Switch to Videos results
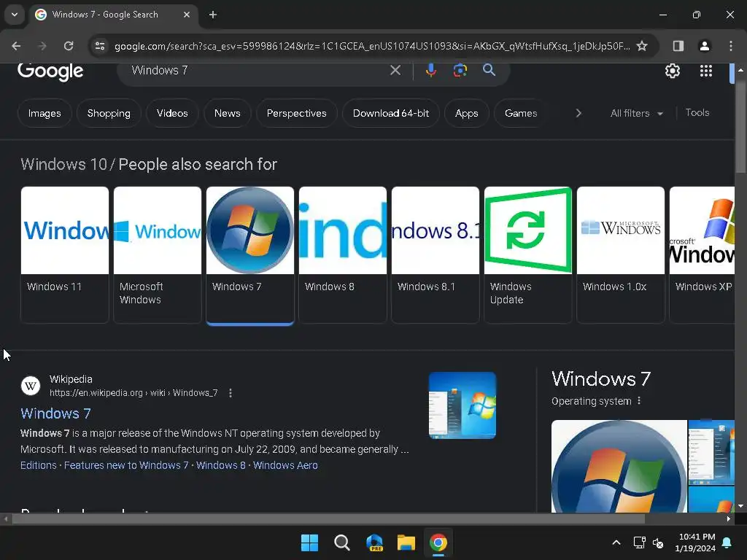 click(x=172, y=113)
